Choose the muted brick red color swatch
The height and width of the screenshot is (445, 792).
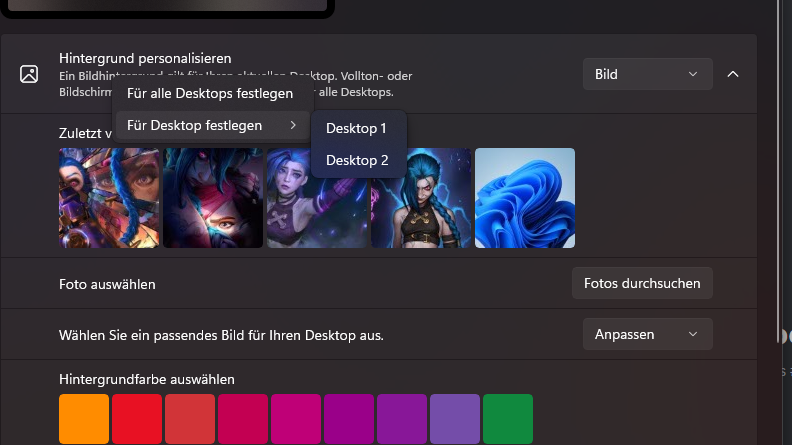[190, 419]
